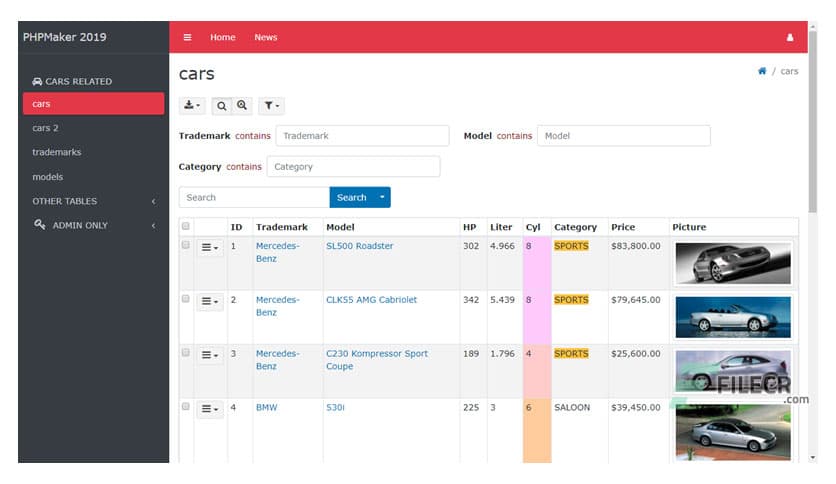
Task: Open the CLK55 AMG Cabriolet link
Action: 371,300
